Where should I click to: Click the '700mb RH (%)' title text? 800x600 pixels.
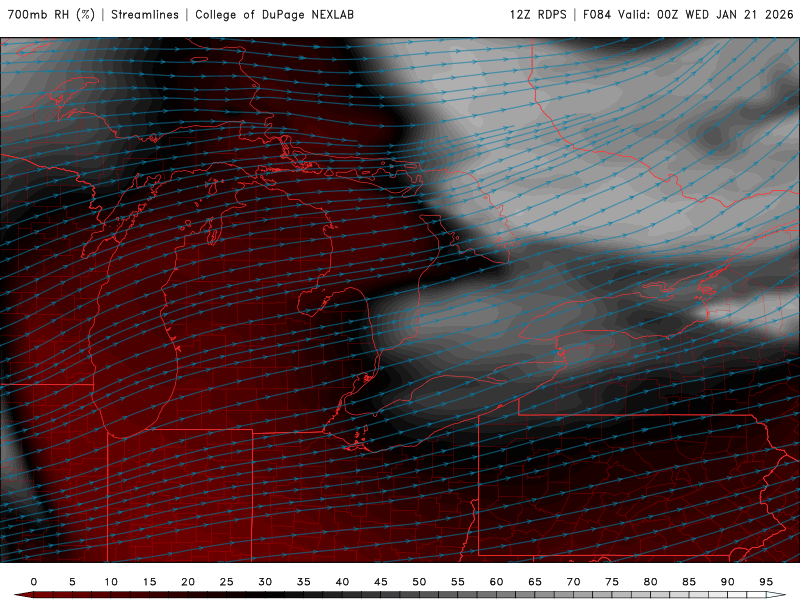point(51,15)
